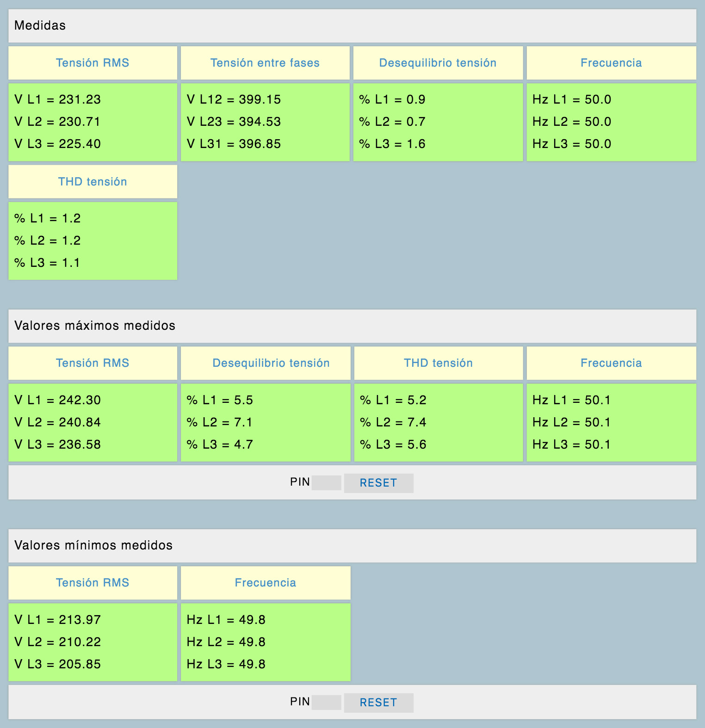The height and width of the screenshot is (728, 705).
Task: Click RESET under maximum measured values
Action: [x=378, y=483]
